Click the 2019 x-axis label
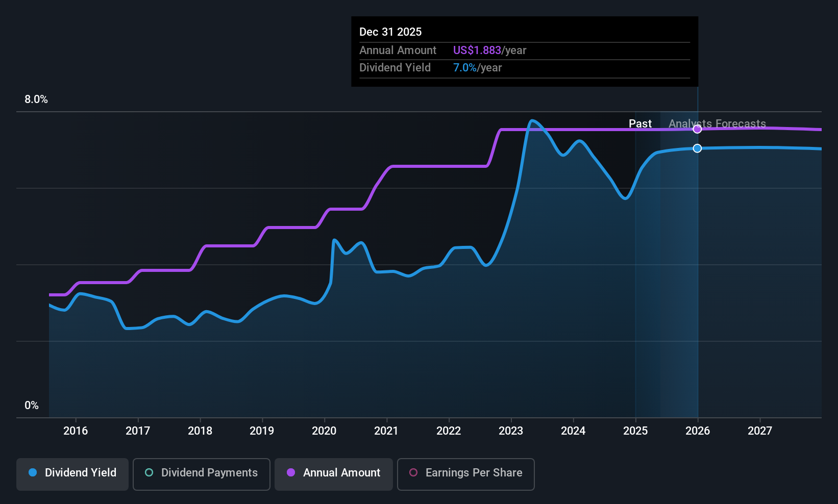The width and height of the screenshot is (838, 504). click(x=262, y=431)
